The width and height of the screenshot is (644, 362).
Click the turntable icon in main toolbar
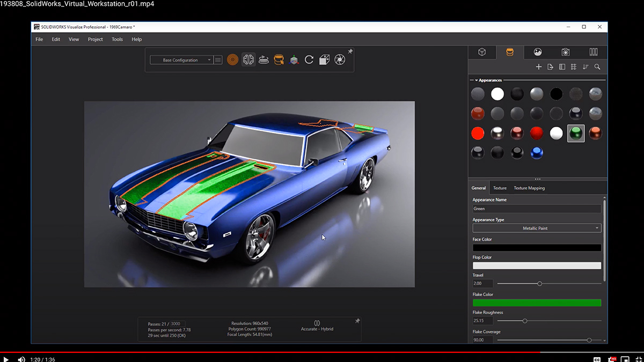pos(264,60)
